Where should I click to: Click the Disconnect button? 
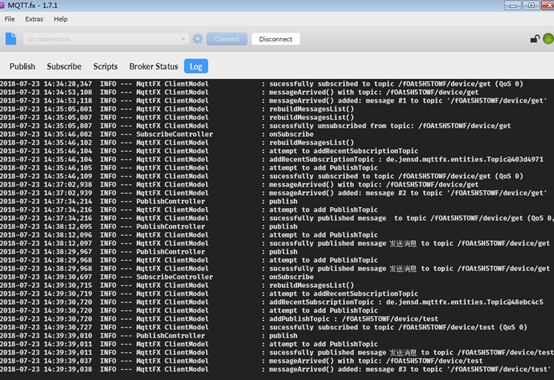point(276,39)
